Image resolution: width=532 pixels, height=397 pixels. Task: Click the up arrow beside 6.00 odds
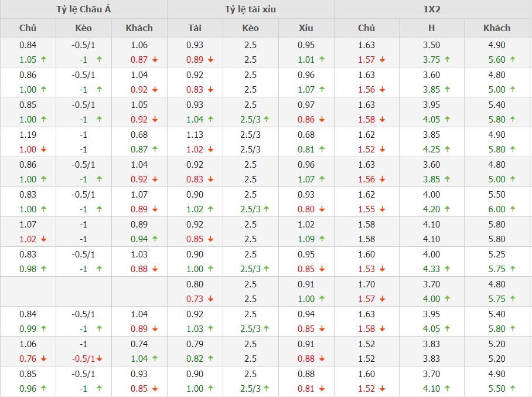tap(513, 209)
